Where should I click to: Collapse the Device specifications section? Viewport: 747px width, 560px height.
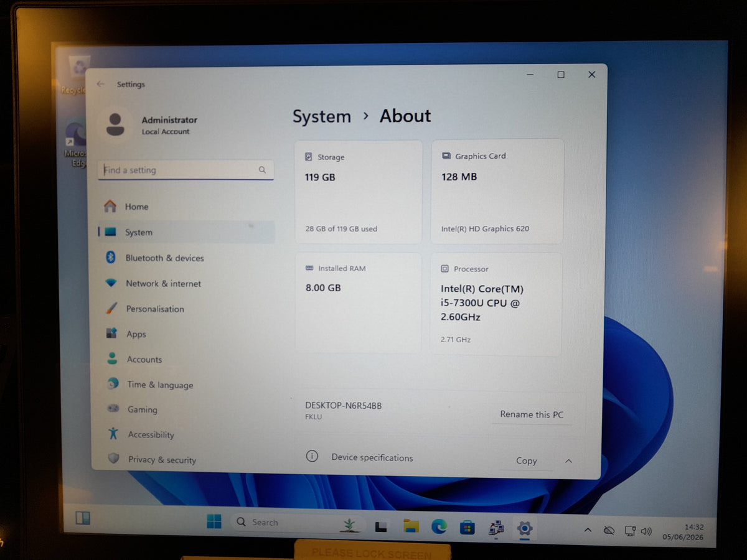568,461
